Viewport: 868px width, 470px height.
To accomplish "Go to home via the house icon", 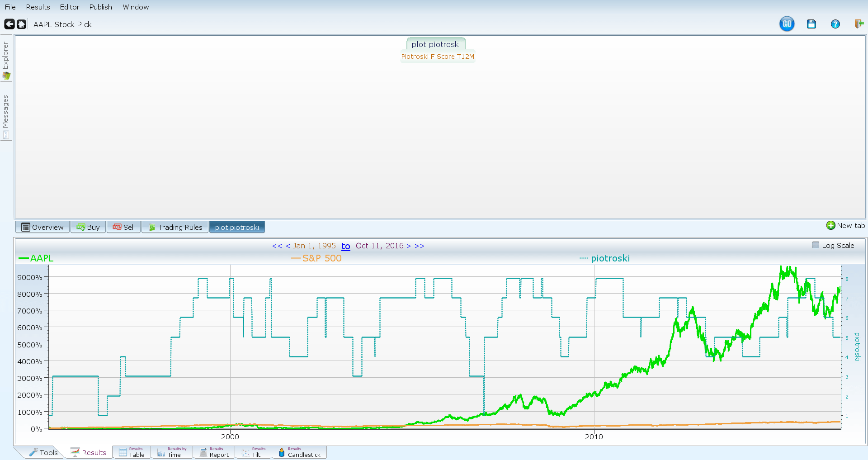I will [x=21, y=24].
